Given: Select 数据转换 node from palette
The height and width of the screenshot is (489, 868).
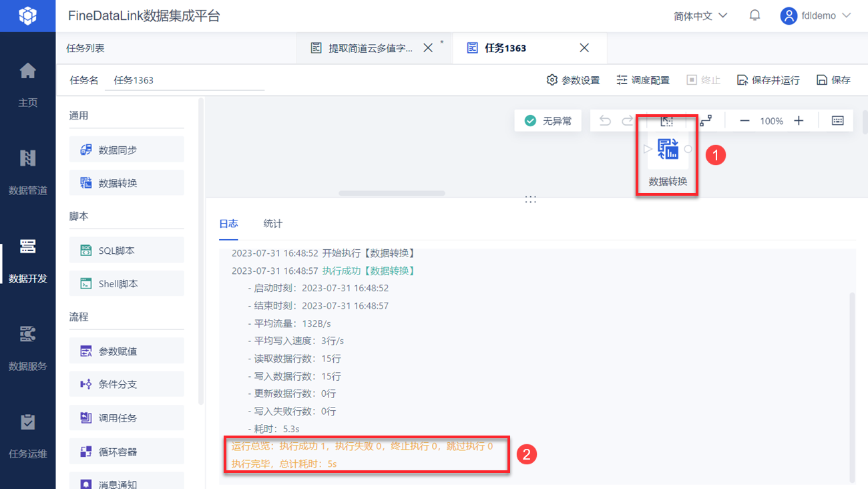Looking at the screenshot, I should click(x=127, y=183).
